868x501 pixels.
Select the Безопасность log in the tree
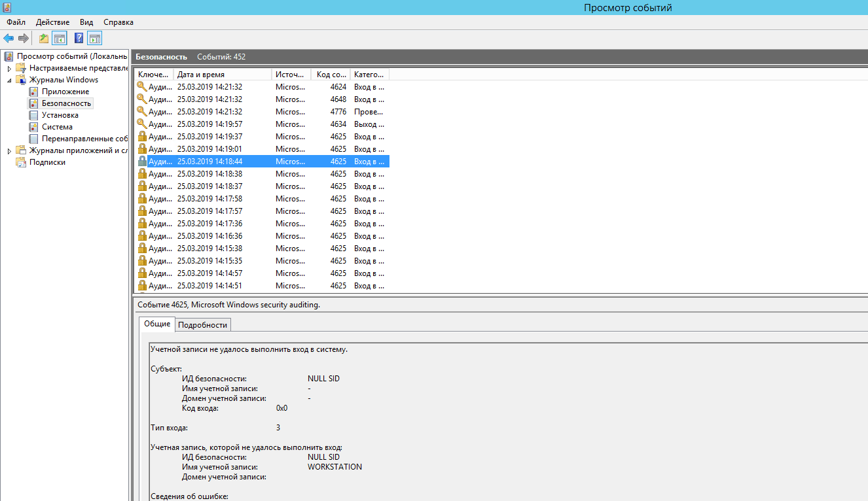[x=60, y=103]
